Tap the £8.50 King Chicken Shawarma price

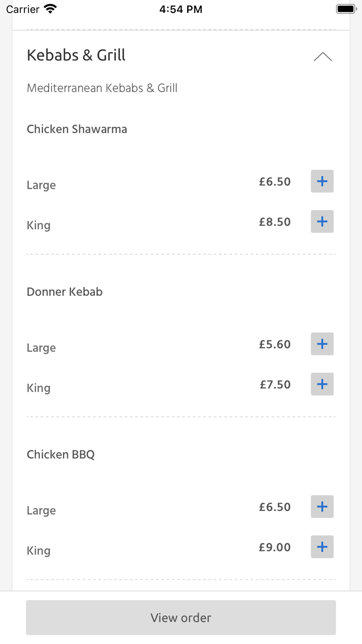point(275,222)
